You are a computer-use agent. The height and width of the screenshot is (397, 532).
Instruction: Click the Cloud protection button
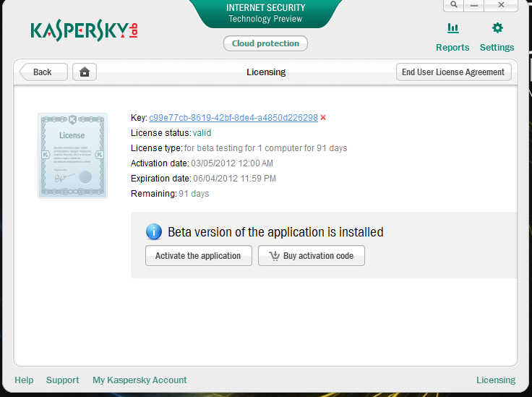click(x=265, y=43)
